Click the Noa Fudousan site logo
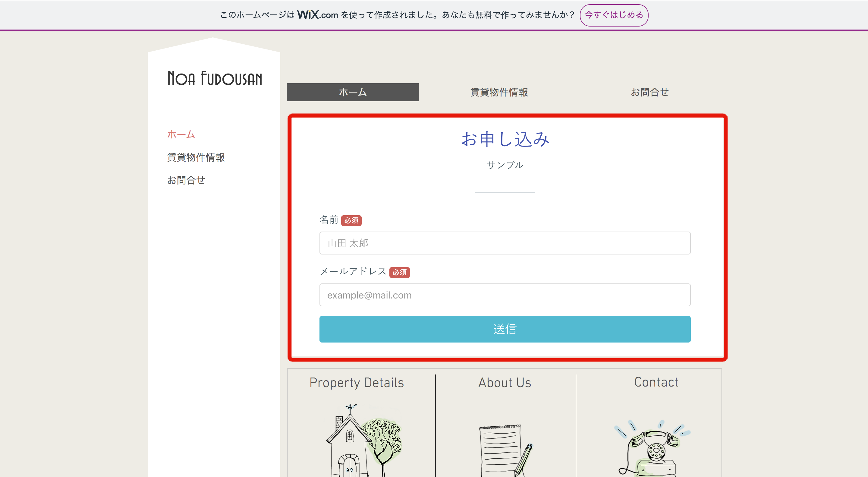The image size is (868, 477). pos(215,78)
